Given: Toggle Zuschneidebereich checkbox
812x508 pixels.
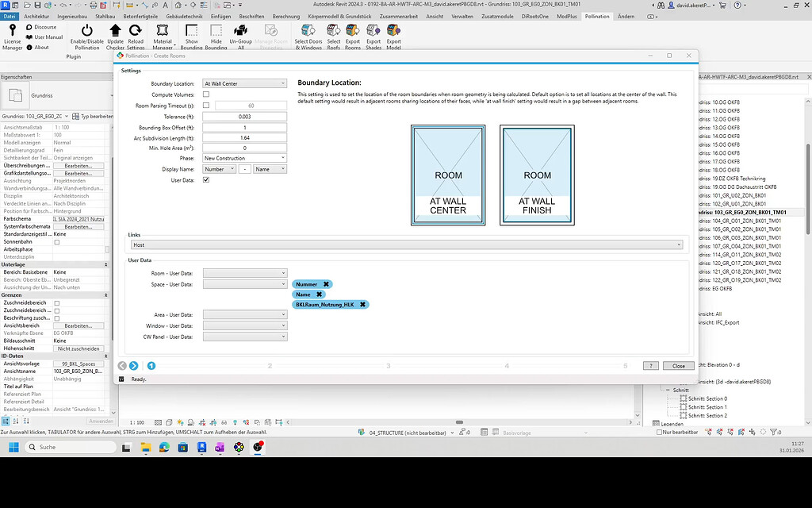Looking at the screenshot, I should tap(57, 303).
